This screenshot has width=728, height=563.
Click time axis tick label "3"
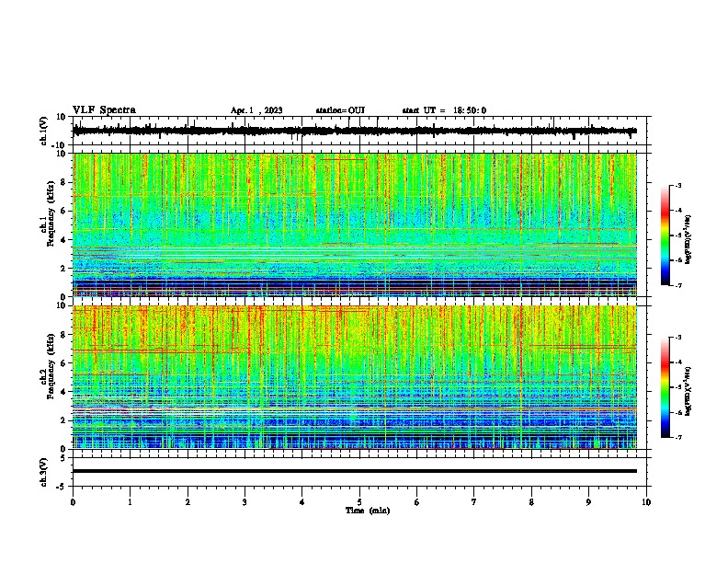[x=245, y=502]
